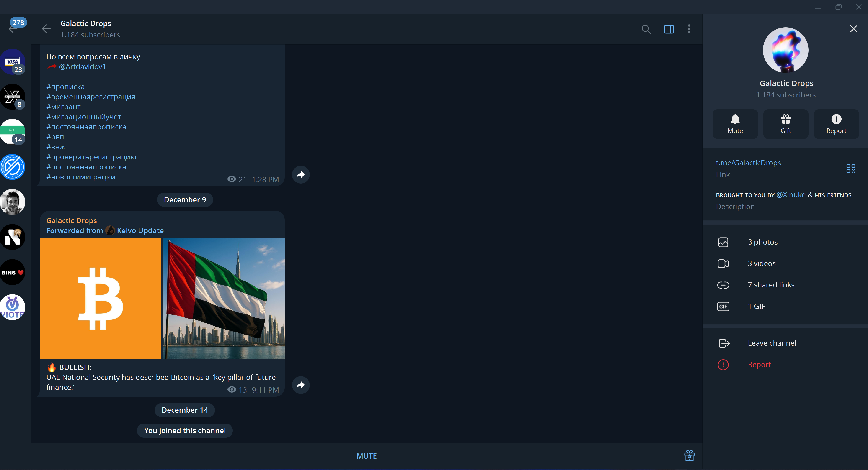Image resolution: width=868 pixels, height=470 pixels.
Task: Open hashtag #рвп
Action: (x=55, y=137)
